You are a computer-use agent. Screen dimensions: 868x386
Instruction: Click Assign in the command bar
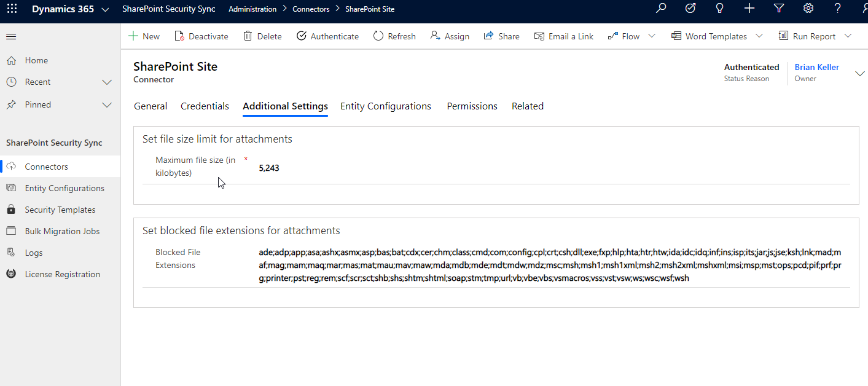[450, 36]
